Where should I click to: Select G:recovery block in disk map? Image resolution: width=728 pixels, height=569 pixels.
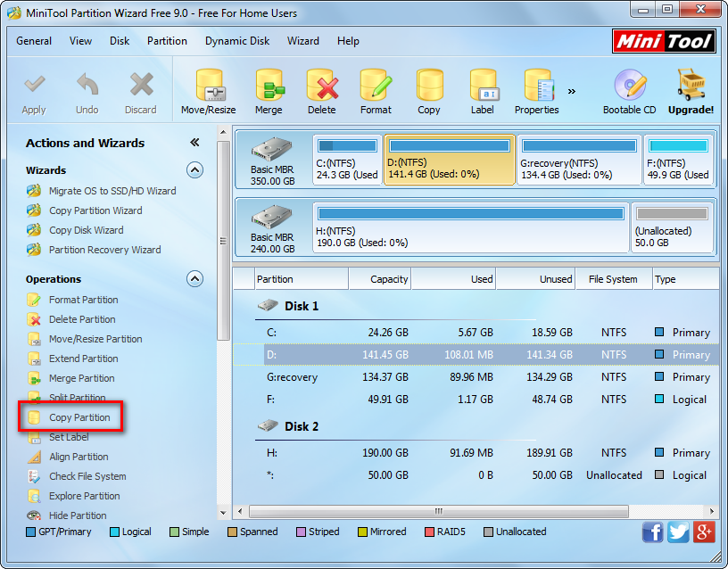(579, 161)
